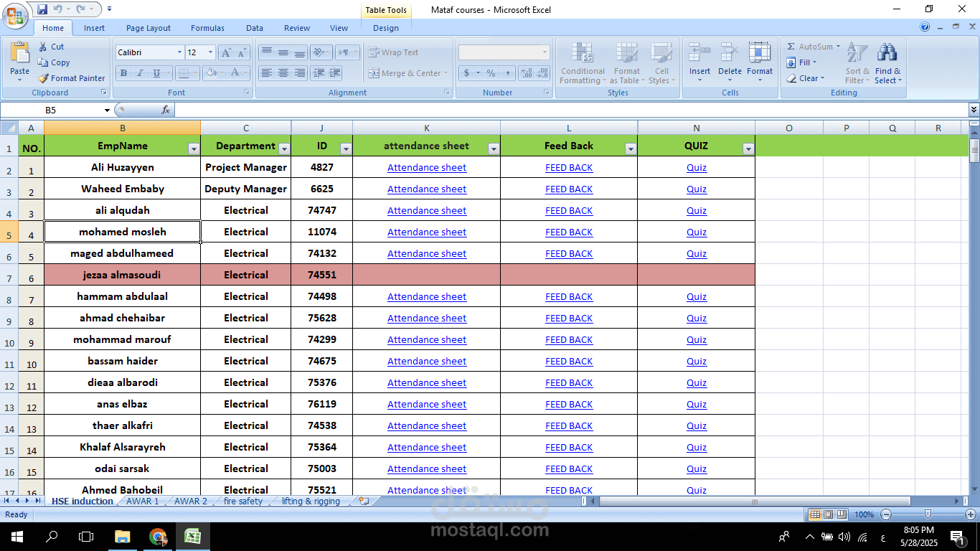Screen dimensions: 980x551
Task: Toggle Underline formatting
Action: pyautogui.click(x=156, y=73)
